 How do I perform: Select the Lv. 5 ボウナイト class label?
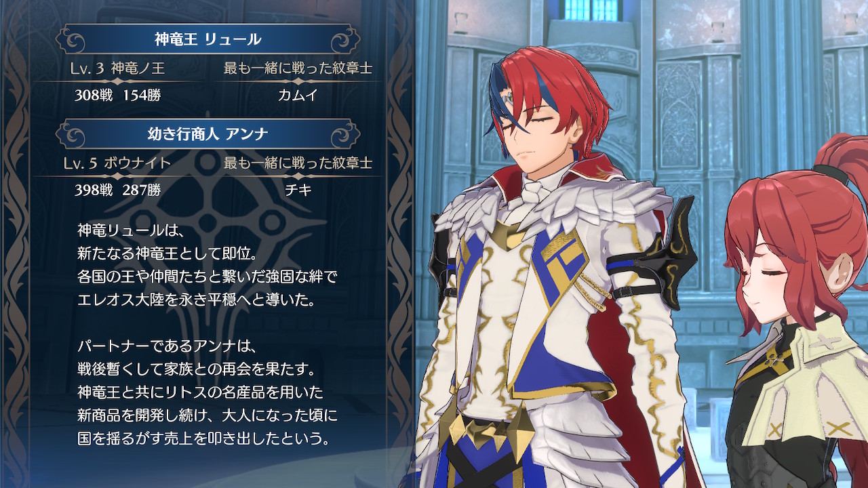(121, 163)
